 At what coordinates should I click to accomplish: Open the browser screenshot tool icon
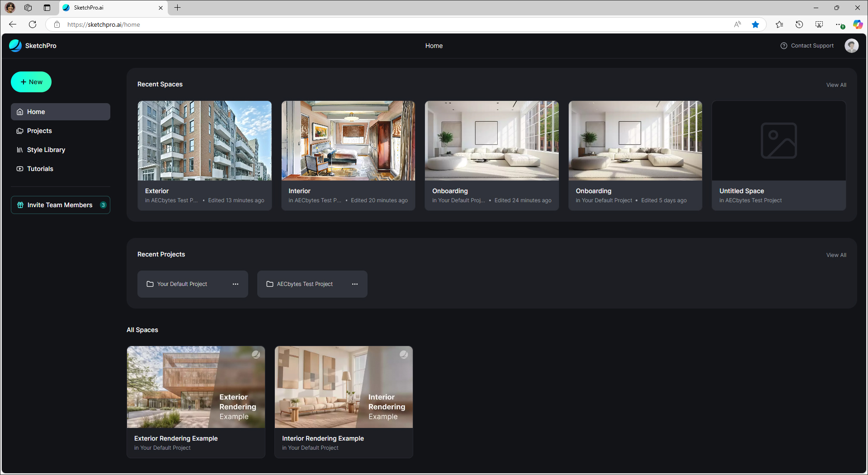pyautogui.click(x=819, y=24)
